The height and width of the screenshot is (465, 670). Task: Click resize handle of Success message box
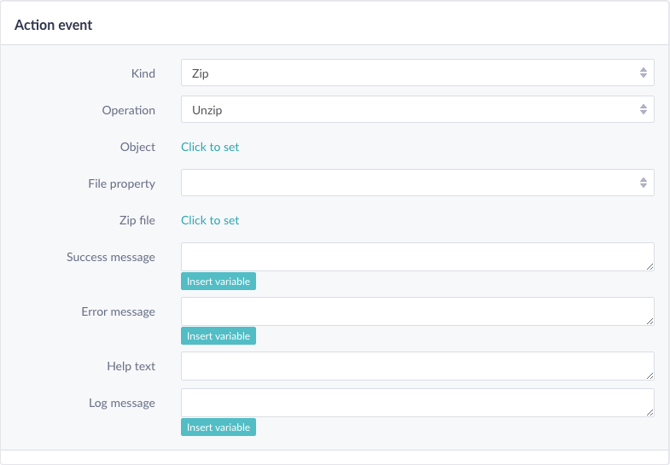pos(649,267)
